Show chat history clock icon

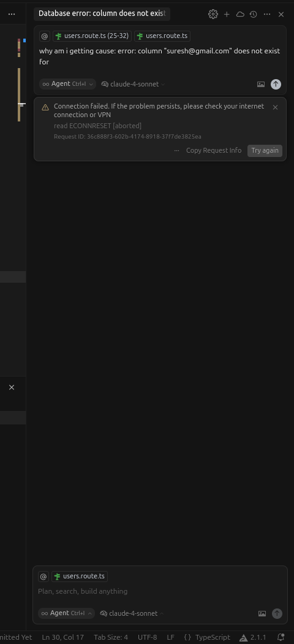254,14
